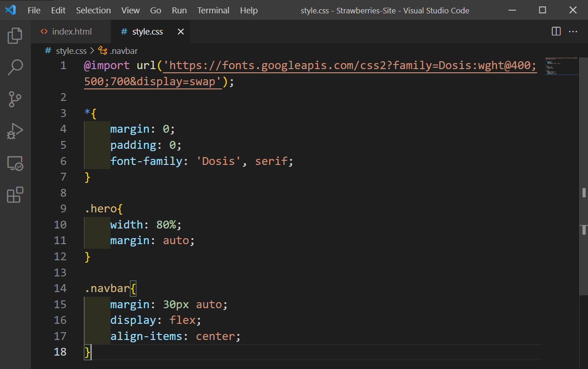This screenshot has width=588, height=369.
Task: Open the Search view
Action: [x=15, y=67]
